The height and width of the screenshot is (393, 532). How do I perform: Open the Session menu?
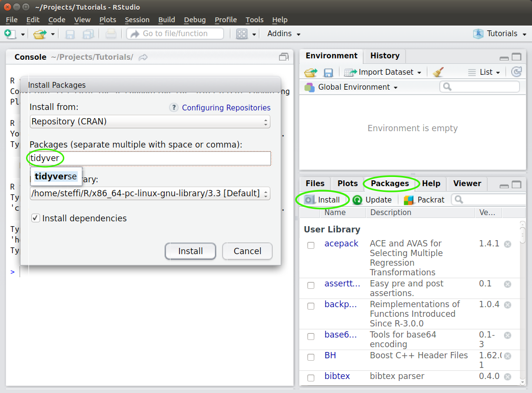pyautogui.click(x=137, y=20)
